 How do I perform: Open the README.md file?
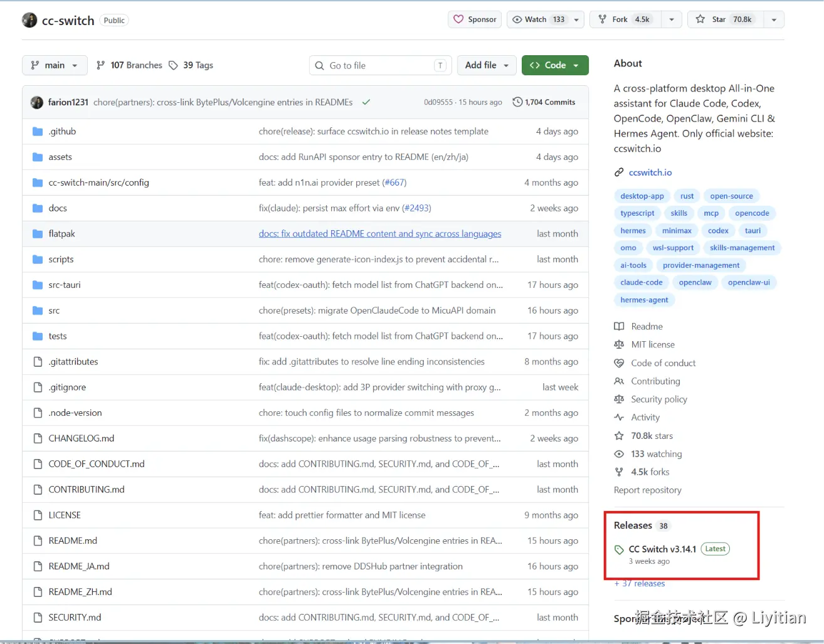[x=73, y=541]
